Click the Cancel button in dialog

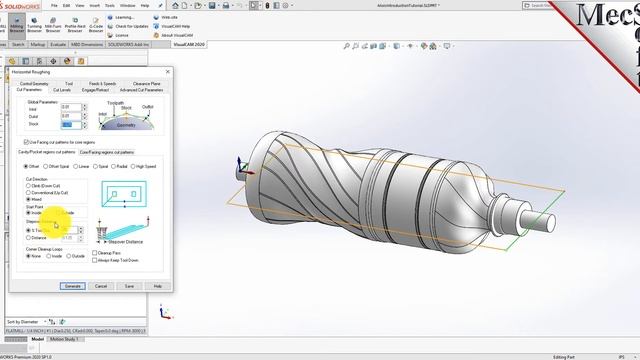(101, 286)
